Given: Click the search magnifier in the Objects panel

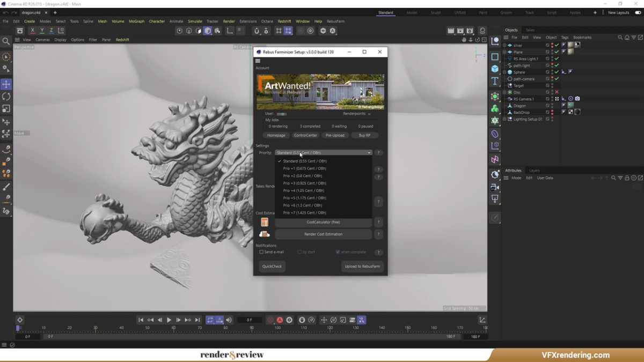Looking at the screenshot, I should [x=620, y=38].
